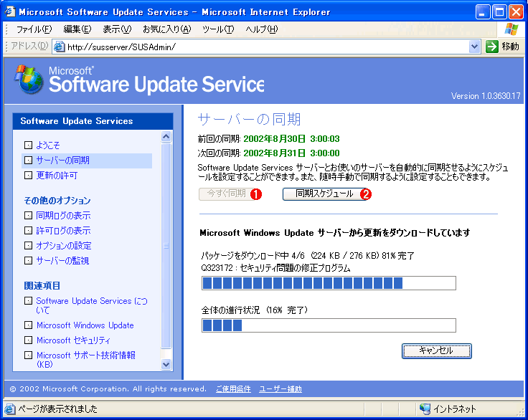Click bullet icon next to 許可ログの表示
This screenshot has width=528, height=420.
pyautogui.click(x=28, y=231)
